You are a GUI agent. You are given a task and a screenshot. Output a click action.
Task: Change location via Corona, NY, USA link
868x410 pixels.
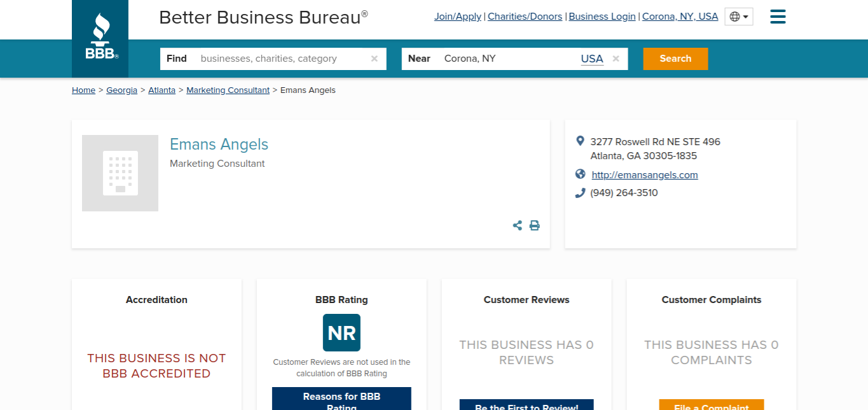[680, 17]
